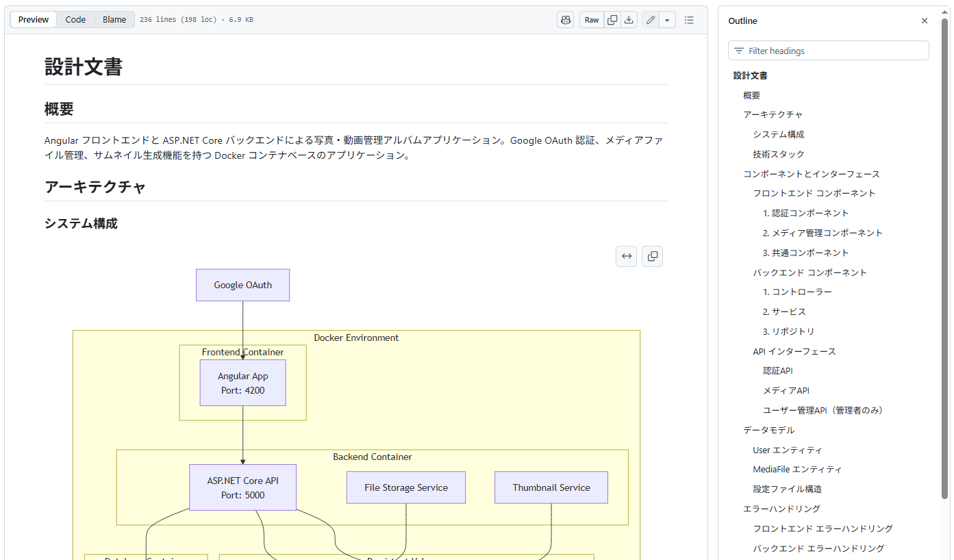
Task: Select the Preview tab
Action: click(34, 20)
